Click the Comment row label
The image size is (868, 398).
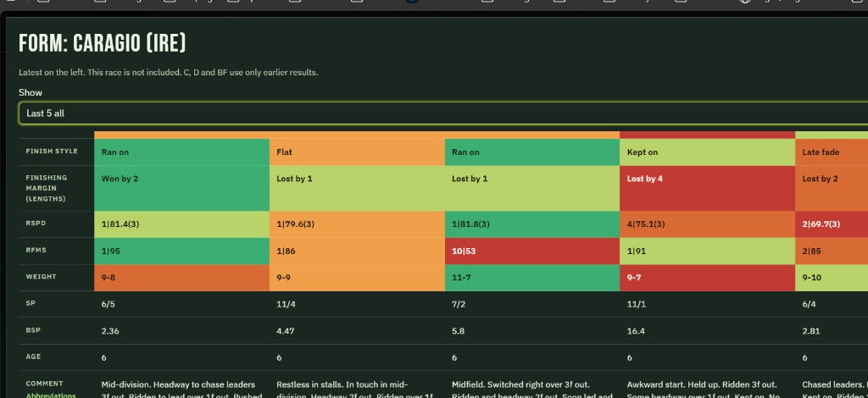point(44,383)
